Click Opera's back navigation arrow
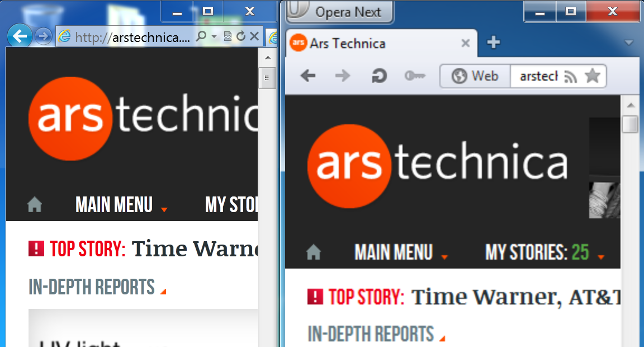 [307, 76]
